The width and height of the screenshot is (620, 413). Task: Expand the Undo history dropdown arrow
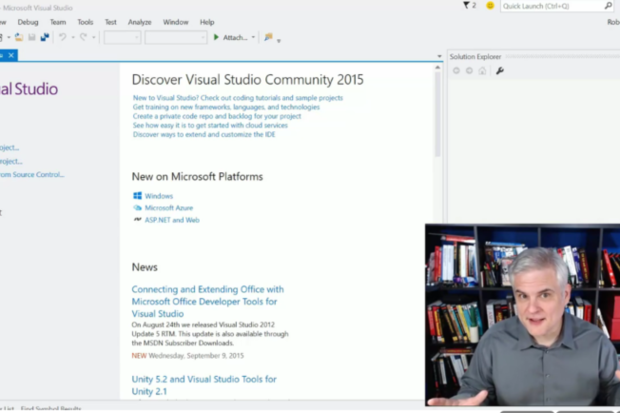73,38
